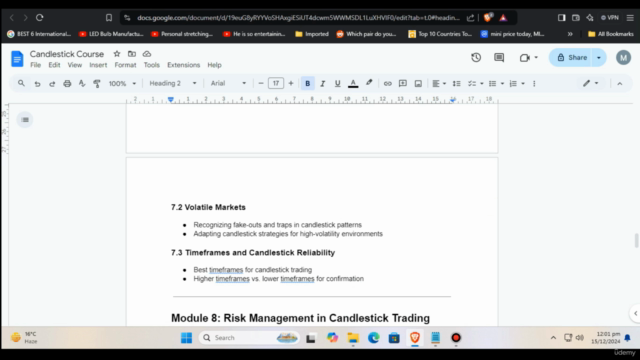Insert an image
The image size is (640, 360).
(x=418, y=84)
